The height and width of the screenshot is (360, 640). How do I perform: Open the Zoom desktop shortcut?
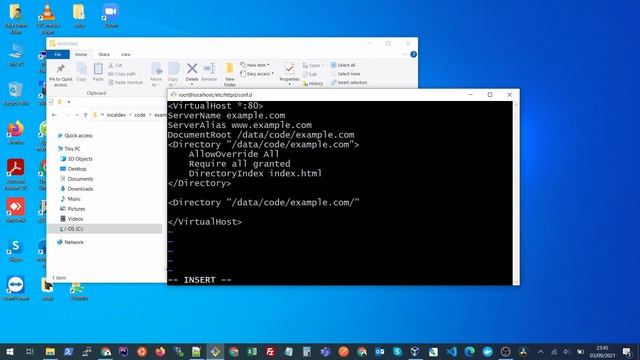tap(111, 16)
